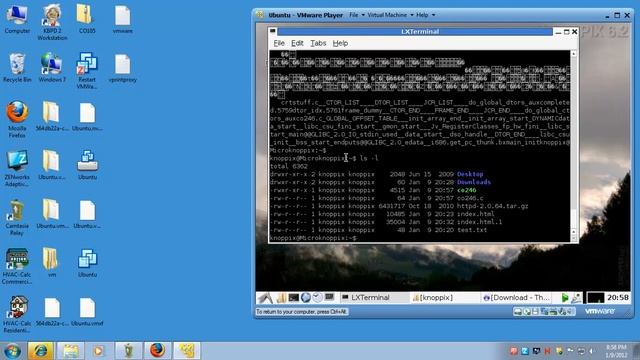Open Internet Explorer from the Windows taskbar
This screenshot has height=360, width=640.
point(40,351)
